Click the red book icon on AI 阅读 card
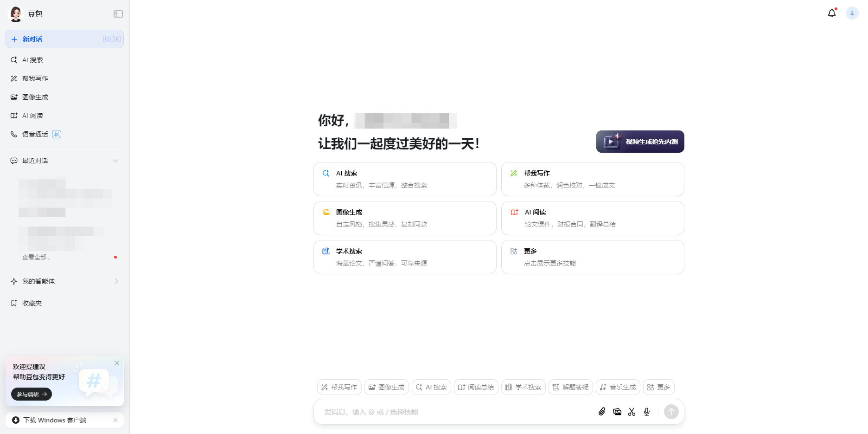Image resolution: width=868 pixels, height=434 pixels. tap(514, 212)
